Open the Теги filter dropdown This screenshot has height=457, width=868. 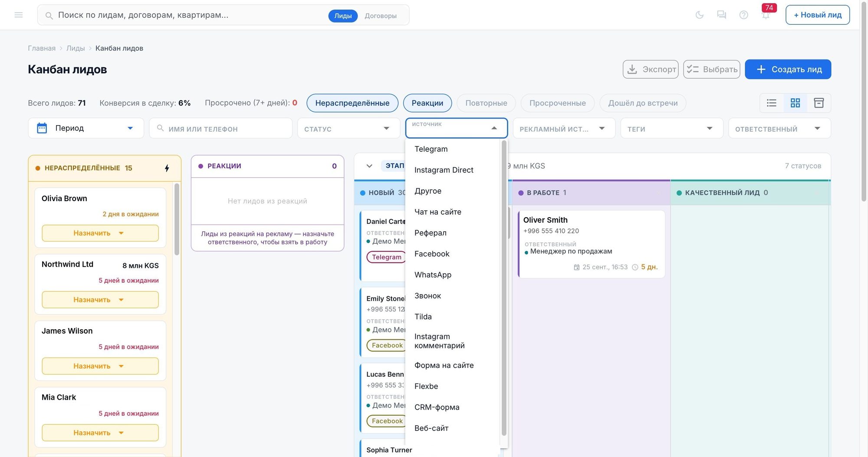click(x=671, y=128)
